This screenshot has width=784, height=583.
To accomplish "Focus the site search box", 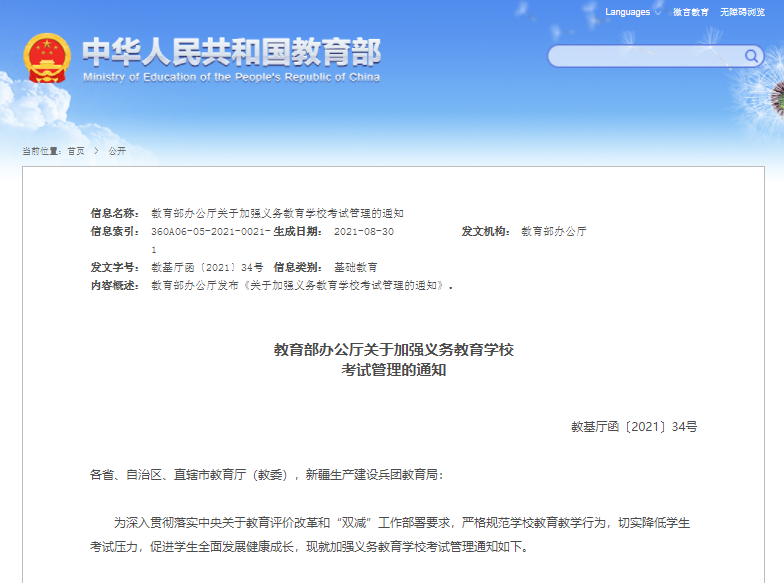I will pos(645,56).
